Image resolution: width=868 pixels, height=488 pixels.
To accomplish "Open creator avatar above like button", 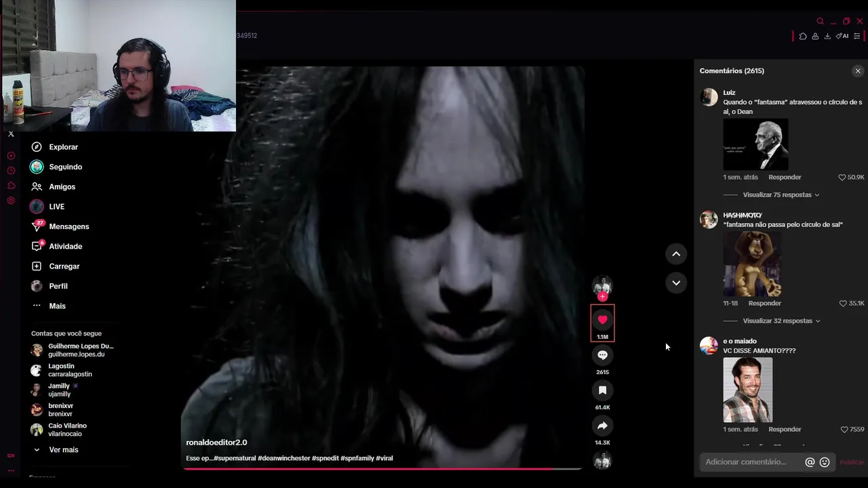I will [602, 285].
